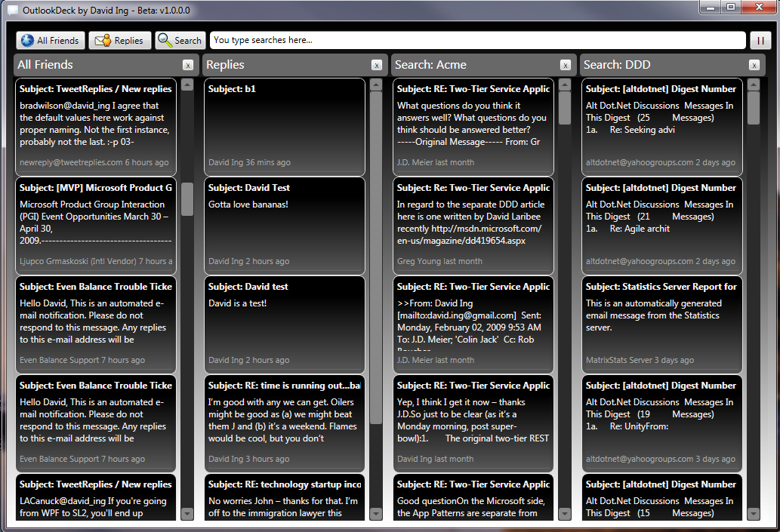Click the All Friends column scrollbar thumb
Viewport: 780px width, 532px height.
[x=187, y=199]
